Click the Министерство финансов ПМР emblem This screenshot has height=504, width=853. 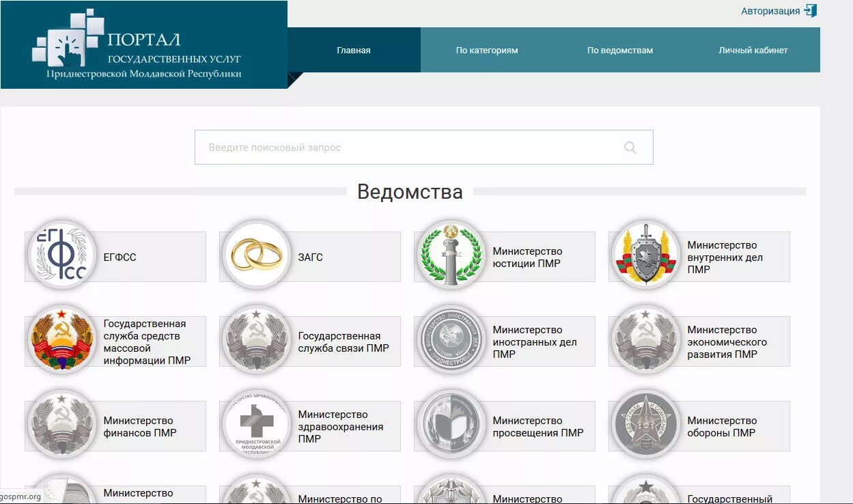[x=61, y=424]
